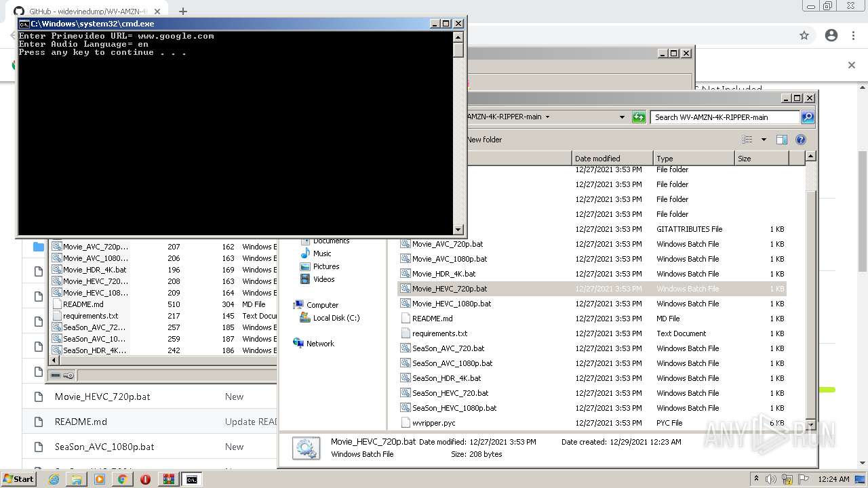Viewport: 868px width, 488px height.
Task: Sort by Type column header
Action: (694, 159)
